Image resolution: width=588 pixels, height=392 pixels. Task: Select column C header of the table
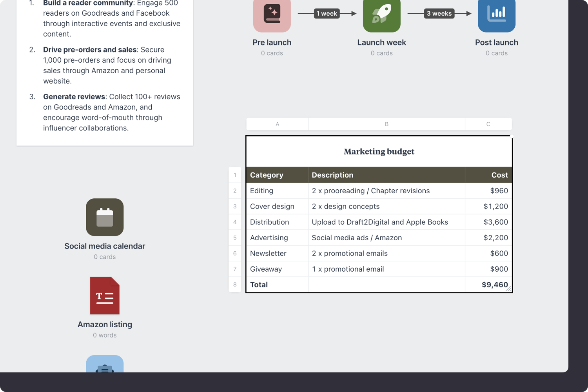(488, 124)
